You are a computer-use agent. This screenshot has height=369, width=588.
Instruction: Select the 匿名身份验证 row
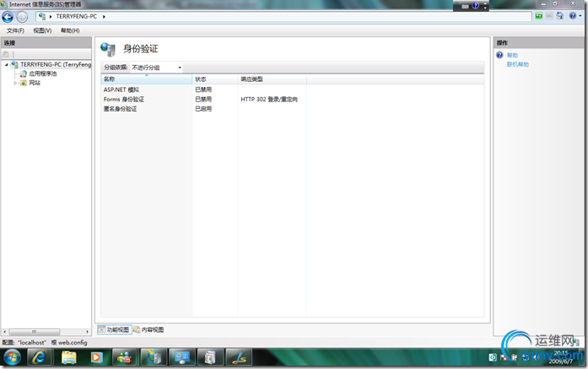coord(120,109)
